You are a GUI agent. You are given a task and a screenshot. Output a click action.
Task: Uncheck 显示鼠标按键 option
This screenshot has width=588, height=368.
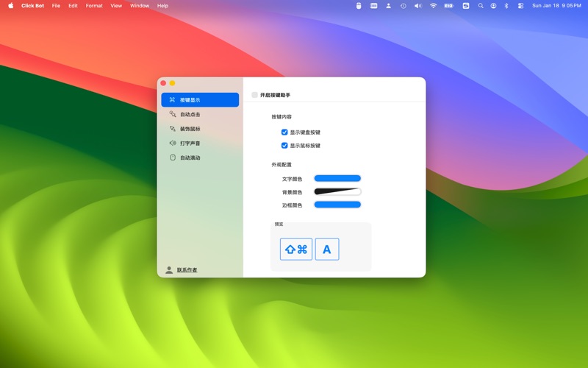(284, 146)
